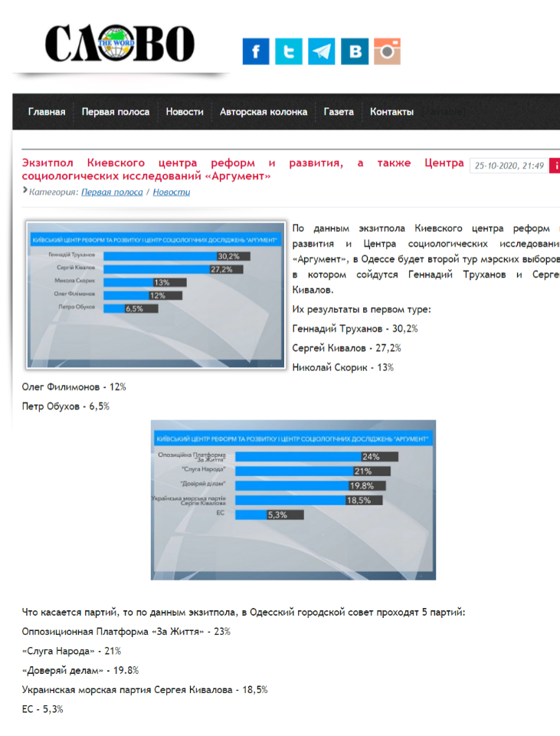This screenshot has width=560, height=736.
Task: Click text Их результаты в первом туре:
Action: tap(362, 309)
